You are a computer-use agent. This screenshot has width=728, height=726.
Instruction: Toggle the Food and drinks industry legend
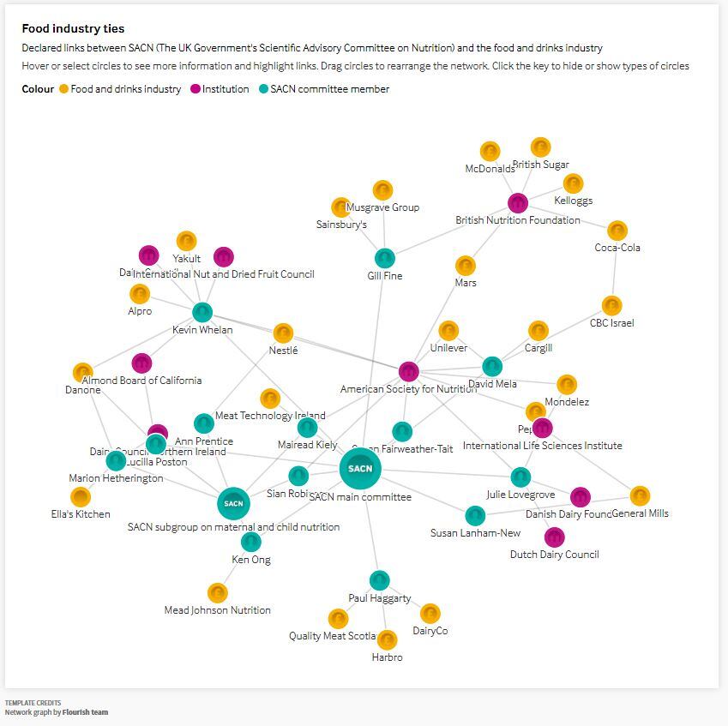pos(125,89)
